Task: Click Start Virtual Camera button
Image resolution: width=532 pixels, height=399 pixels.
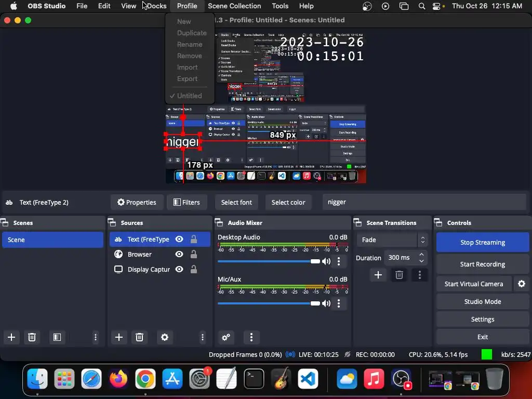Action: click(474, 284)
